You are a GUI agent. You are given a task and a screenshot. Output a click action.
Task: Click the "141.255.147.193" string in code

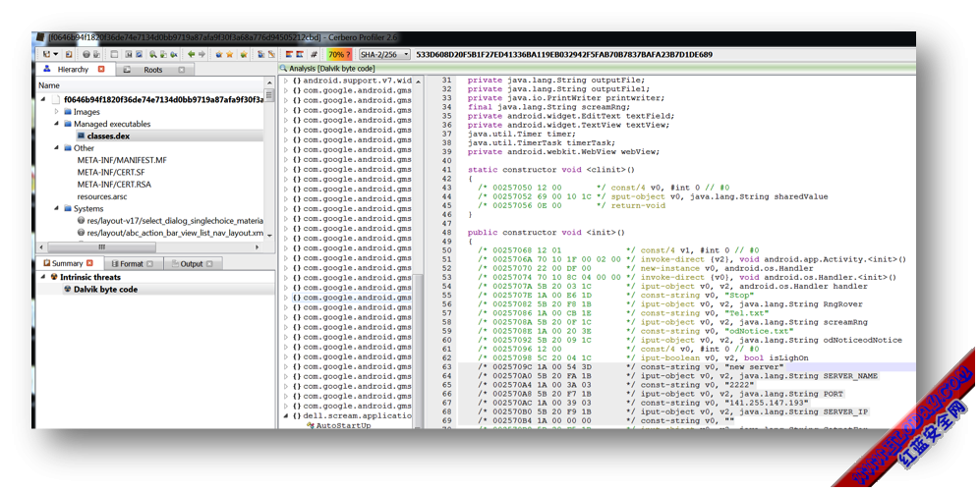767,403
